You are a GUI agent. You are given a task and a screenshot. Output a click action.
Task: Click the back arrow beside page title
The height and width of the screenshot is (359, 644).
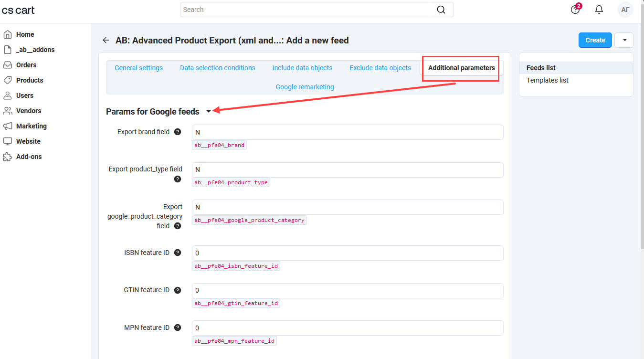(x=106, y=41)
